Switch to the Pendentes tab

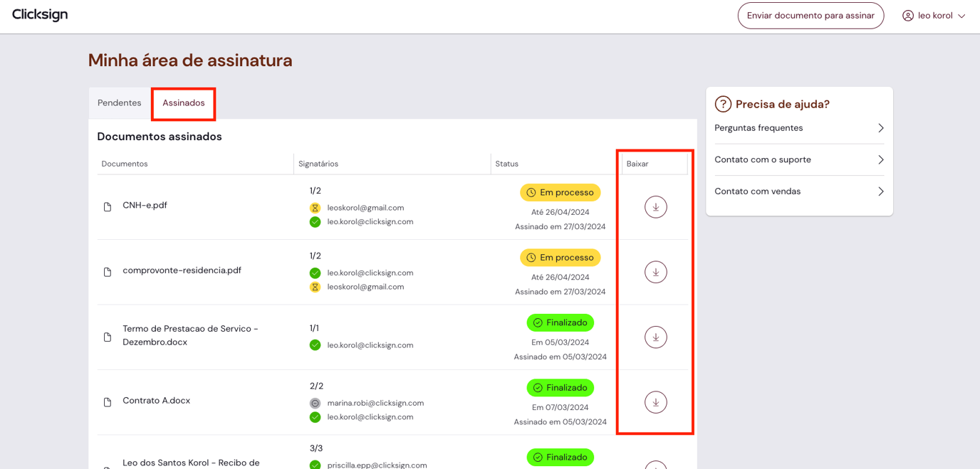coord(119,103)
